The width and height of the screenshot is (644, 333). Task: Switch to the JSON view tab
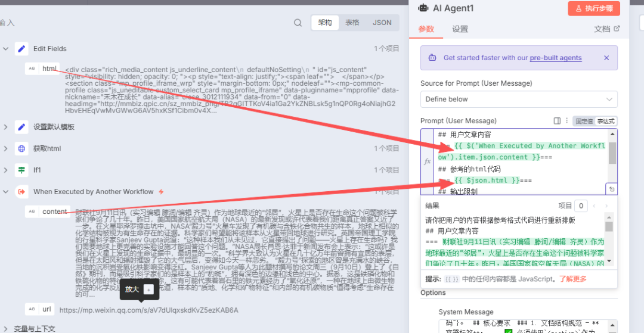coord(382,23)
